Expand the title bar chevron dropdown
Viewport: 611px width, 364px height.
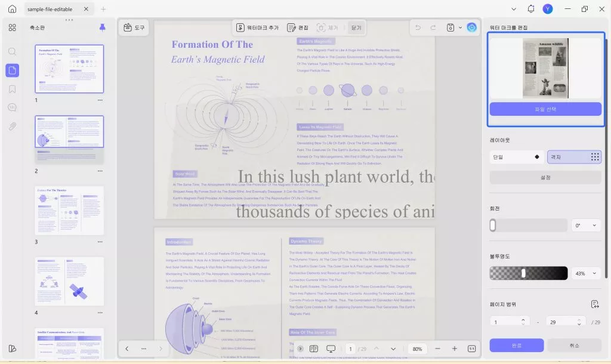coord(514,9)
